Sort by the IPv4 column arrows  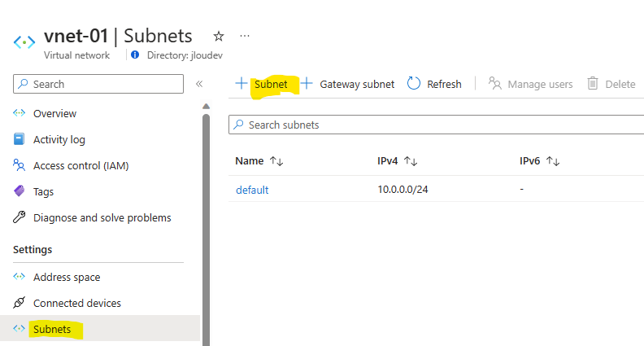point(411,161)
